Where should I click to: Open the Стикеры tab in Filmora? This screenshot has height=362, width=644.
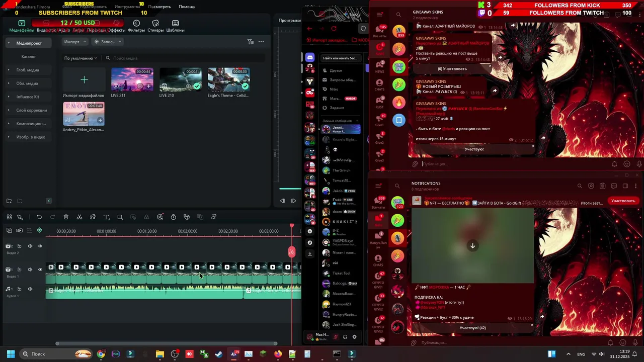155,26
